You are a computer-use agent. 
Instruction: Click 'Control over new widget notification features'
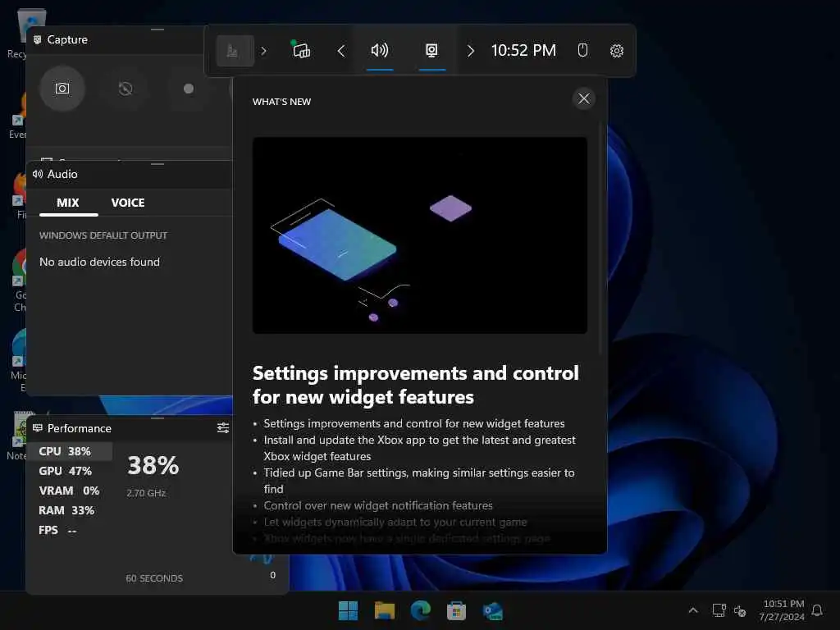[x=378, y=505]
